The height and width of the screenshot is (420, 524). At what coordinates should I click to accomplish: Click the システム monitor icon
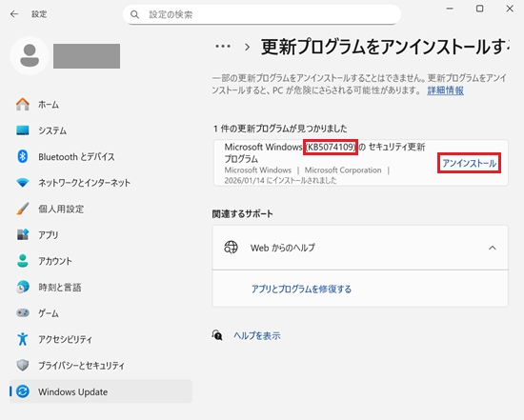click(23, 130)
